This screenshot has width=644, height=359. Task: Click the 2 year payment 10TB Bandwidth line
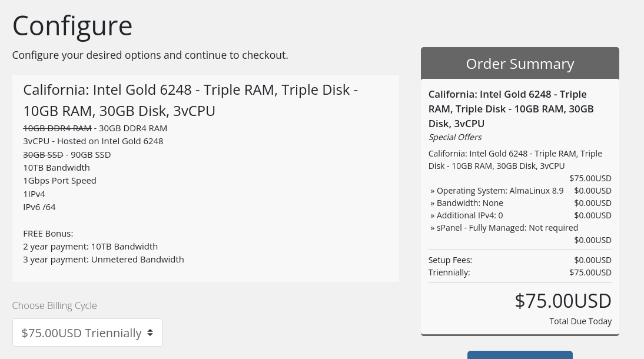[90, 247]
